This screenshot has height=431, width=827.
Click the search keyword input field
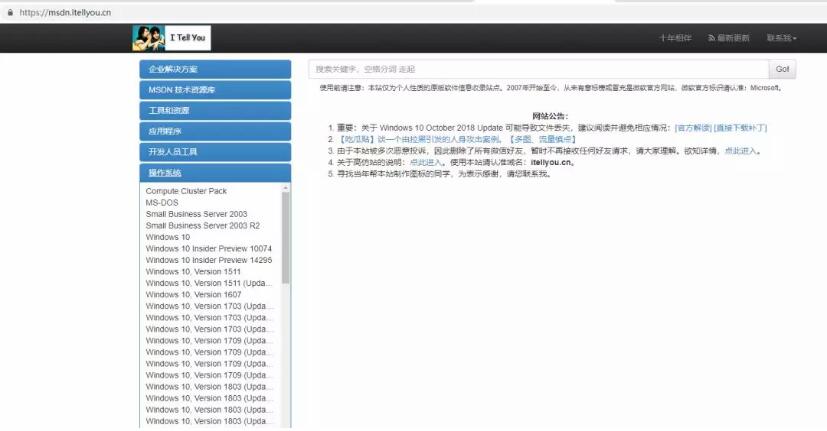538,69
